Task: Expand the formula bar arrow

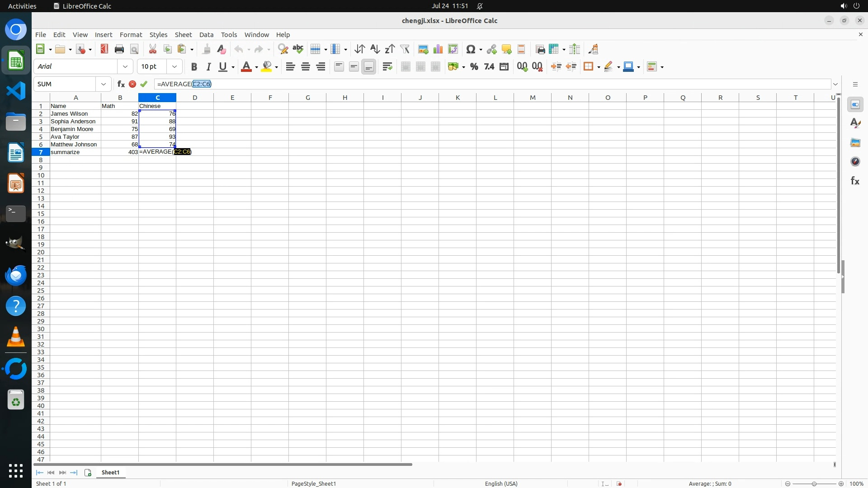Action: (x=835, y=84)
